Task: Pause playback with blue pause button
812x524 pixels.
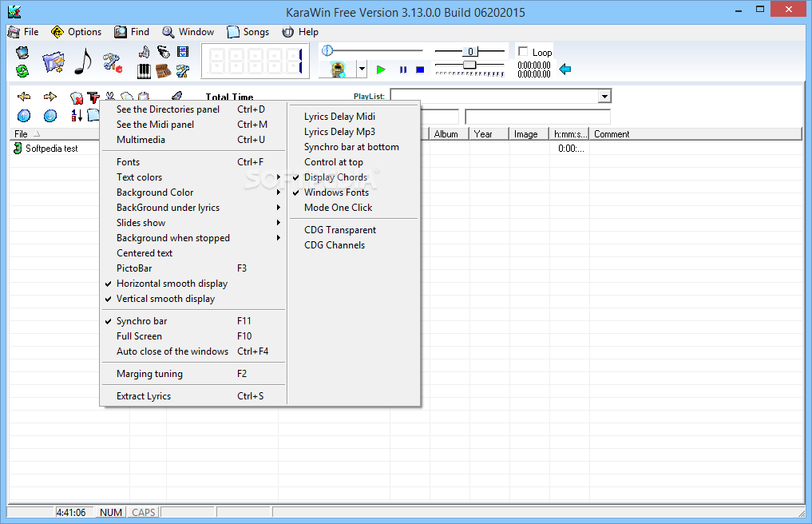Action: [403, 69]
